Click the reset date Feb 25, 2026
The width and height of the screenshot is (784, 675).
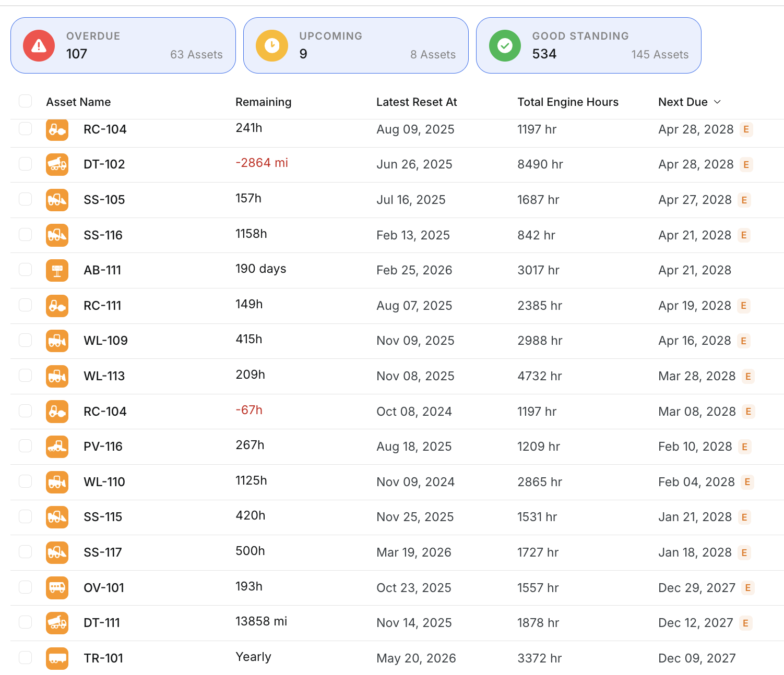click(414, 270)
